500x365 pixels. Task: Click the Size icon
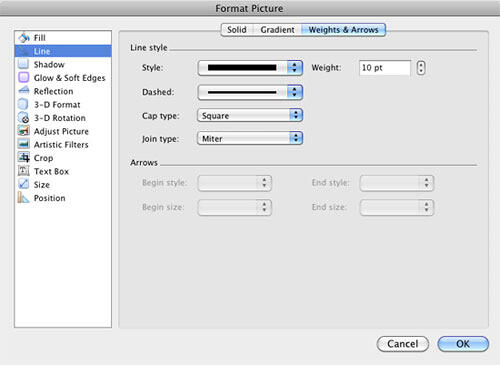[24, 184]
